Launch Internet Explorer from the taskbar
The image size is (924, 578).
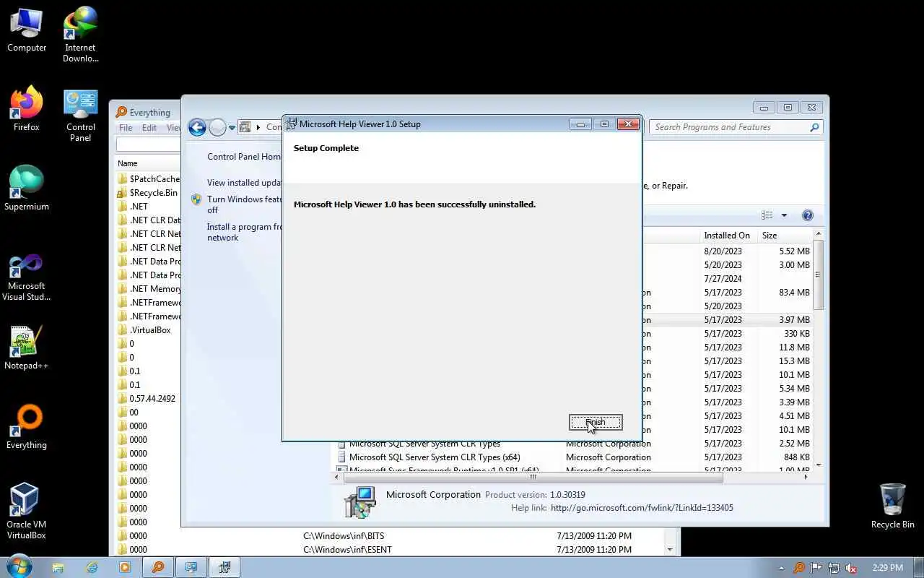[x=92, y=568]
